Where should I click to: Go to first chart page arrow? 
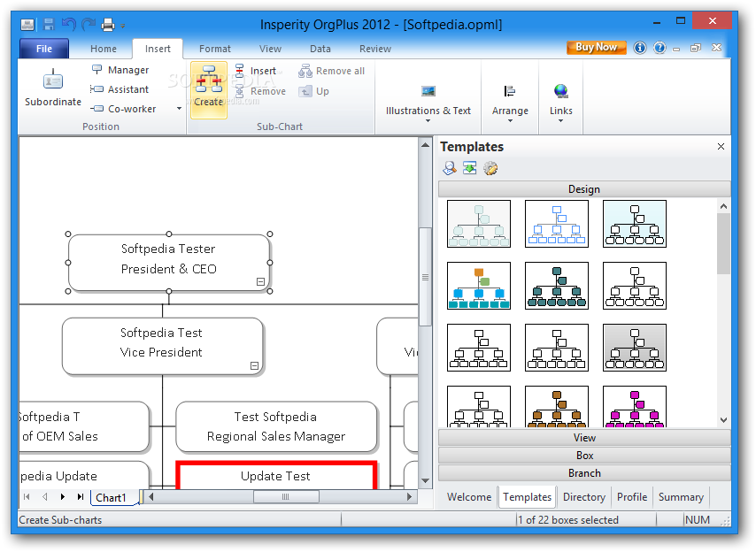(27, 497)
